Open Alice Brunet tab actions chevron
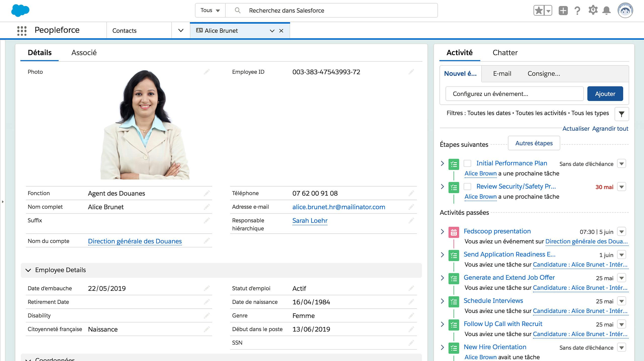 point(272,31)
